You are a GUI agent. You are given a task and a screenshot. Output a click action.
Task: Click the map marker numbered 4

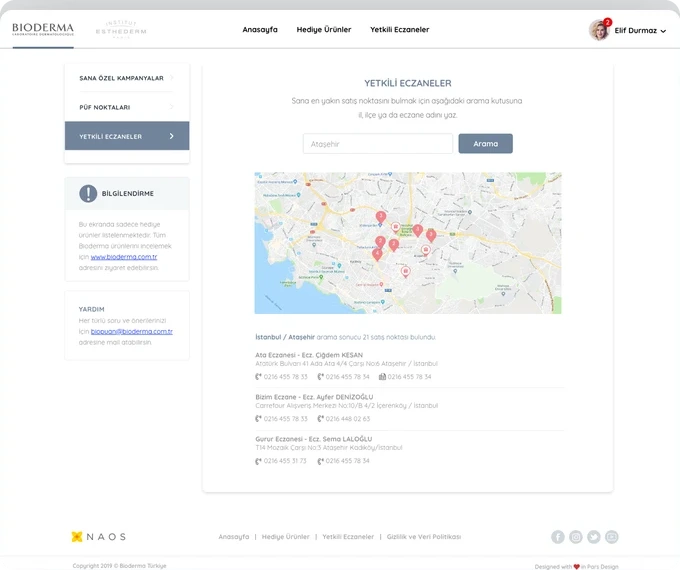tap(377, 254)
